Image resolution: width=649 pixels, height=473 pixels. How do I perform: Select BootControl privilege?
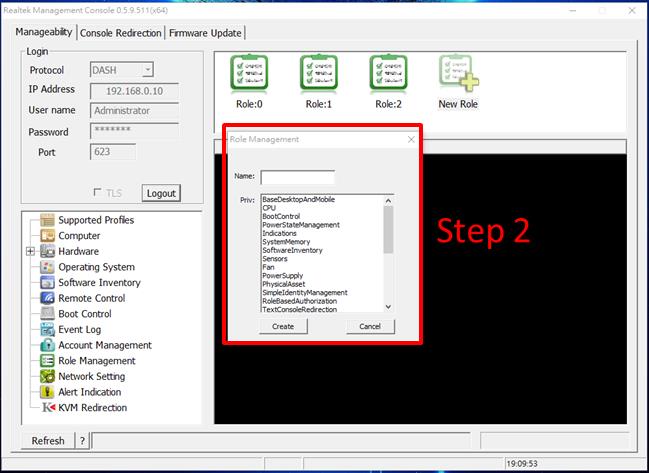pyautogui.click(x=281, y=216)
